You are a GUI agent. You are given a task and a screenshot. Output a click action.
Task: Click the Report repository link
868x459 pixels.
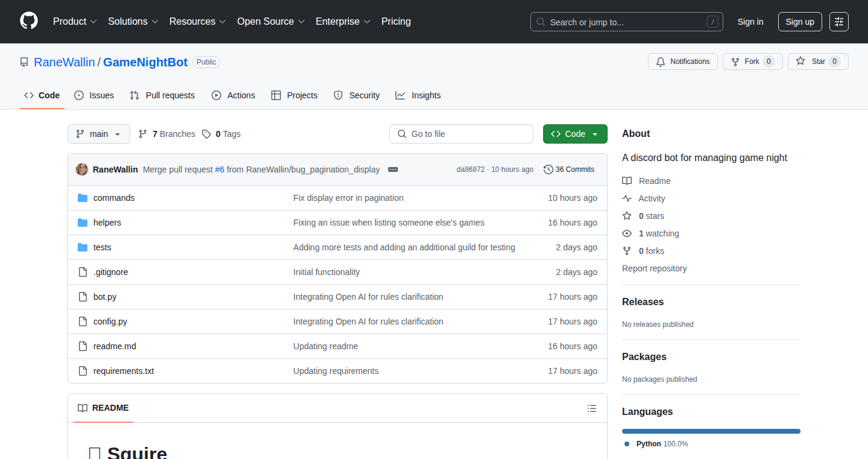coord(655,268)
